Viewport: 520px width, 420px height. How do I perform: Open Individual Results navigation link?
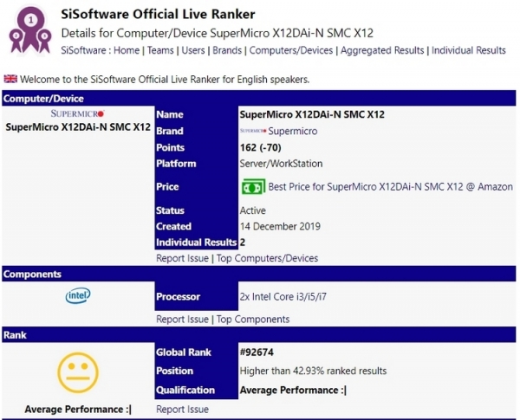[x=468, y=50]
